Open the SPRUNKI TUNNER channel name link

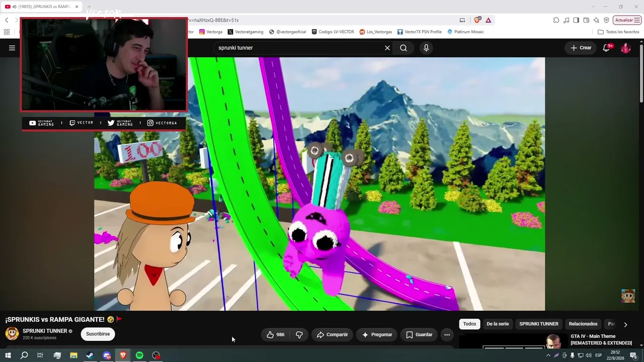(x=45, y=331)
